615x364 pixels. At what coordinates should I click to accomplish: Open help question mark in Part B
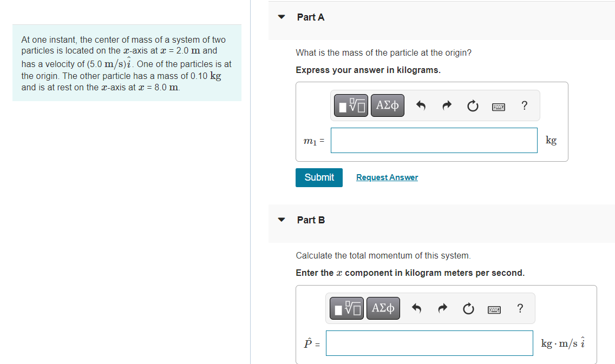point(520,308)
